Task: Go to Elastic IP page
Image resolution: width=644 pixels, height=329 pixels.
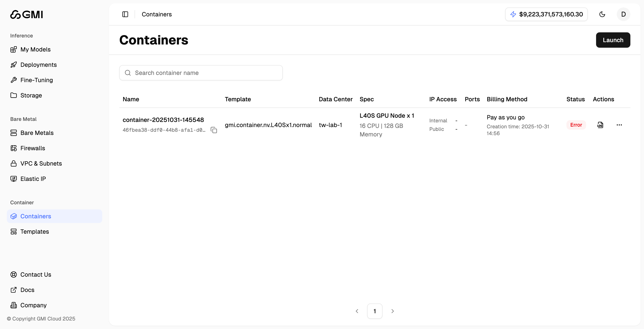Action: (x=33, y=179)
